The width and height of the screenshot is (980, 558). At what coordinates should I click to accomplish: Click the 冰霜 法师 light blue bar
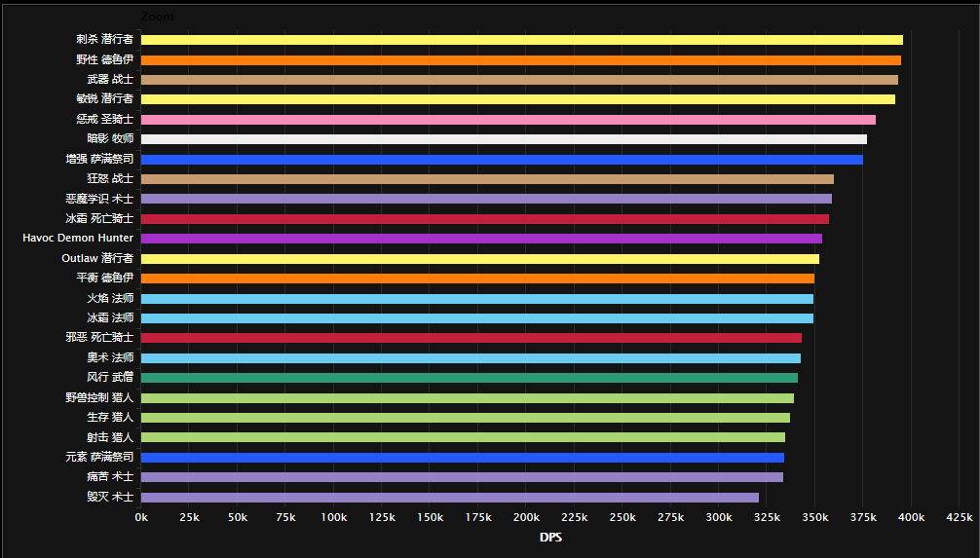tap(477, 318)
